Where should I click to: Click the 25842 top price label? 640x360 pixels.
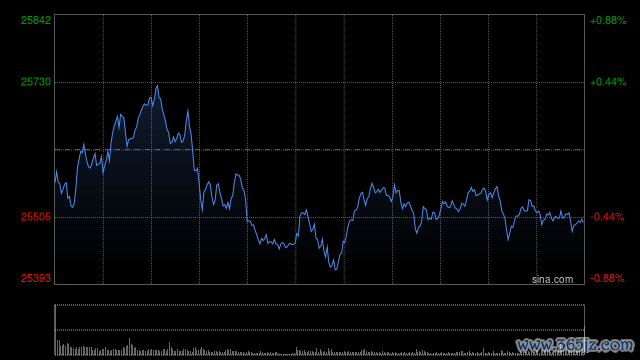point(36,20)
